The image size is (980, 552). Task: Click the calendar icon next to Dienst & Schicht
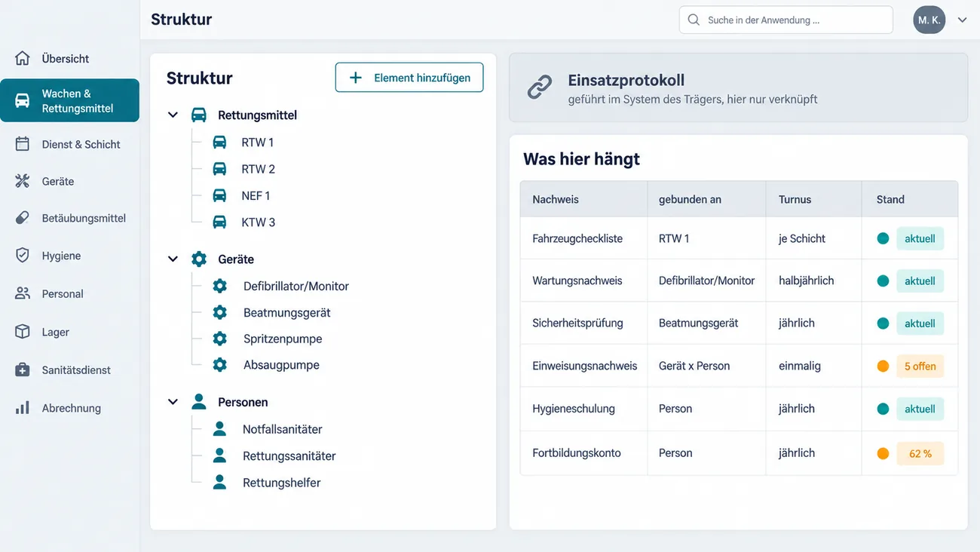point(23,144)
